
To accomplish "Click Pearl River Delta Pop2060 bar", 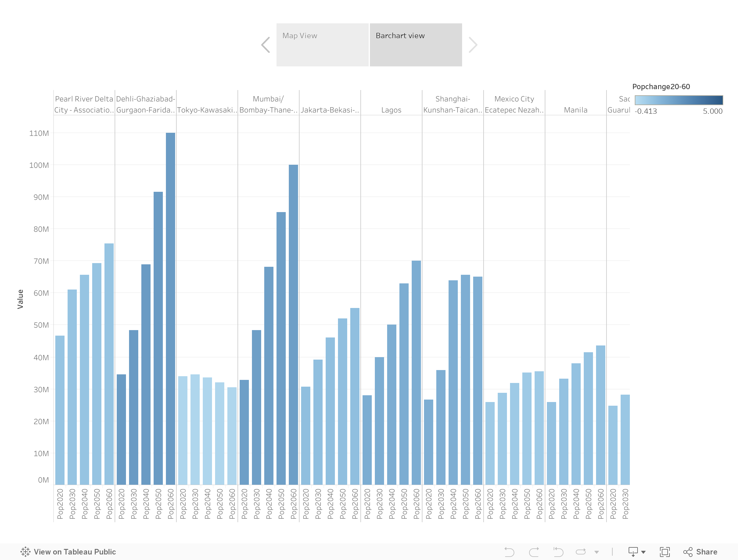I will coord(109,364).
